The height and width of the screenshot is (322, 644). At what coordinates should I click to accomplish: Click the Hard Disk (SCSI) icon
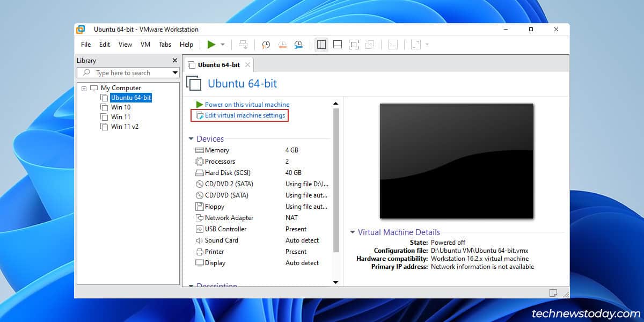(200, 173)
